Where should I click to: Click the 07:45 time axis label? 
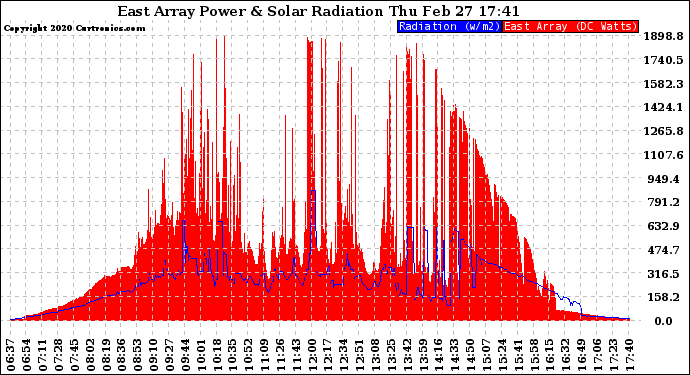click(x=74, y=355)
